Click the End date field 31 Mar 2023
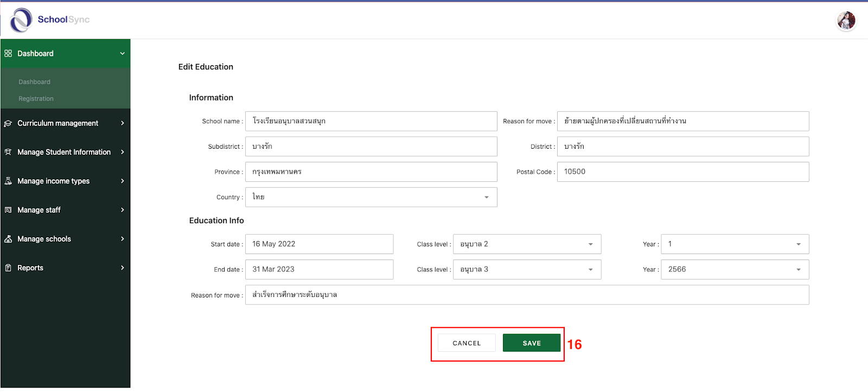Image resolution: width=868 pixels, height=392 pixels. (x=319, y=269)
